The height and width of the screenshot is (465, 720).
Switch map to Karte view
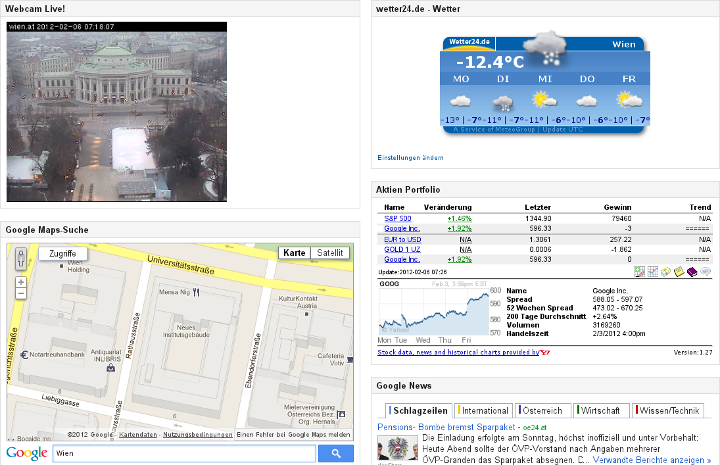coord(294,253)
